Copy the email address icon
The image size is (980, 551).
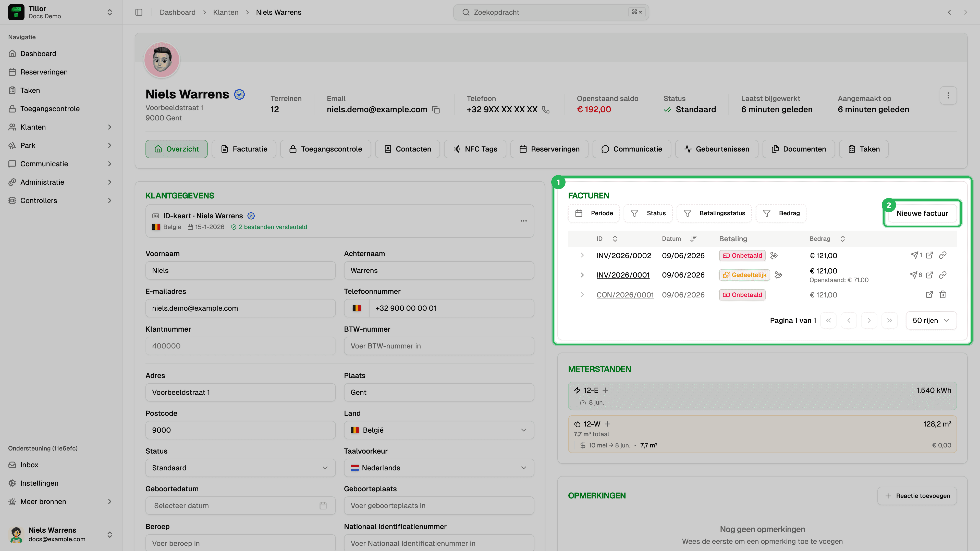coord(436,109)
